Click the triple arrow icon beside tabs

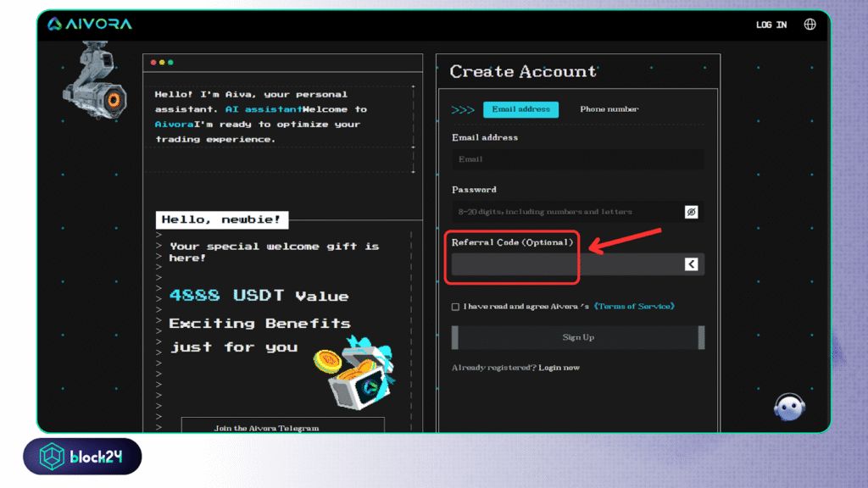click(x=463, y=109)
